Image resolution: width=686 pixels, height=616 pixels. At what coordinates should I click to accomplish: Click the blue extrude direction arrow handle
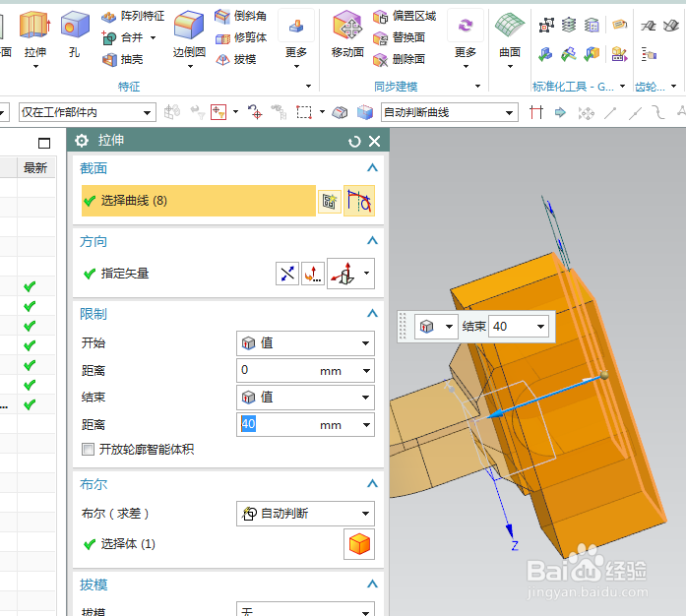494,414
